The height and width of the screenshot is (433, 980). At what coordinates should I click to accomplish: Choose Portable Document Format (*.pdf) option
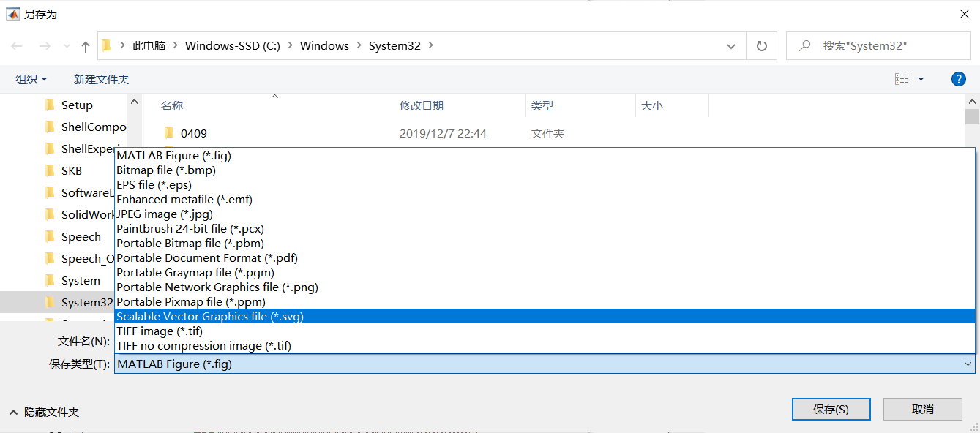(545, 257)
